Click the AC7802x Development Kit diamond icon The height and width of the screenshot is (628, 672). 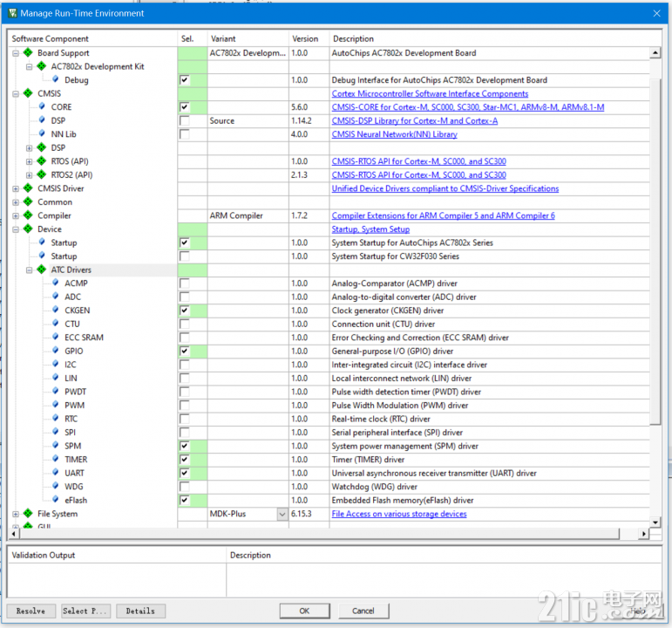pos(42,66)
